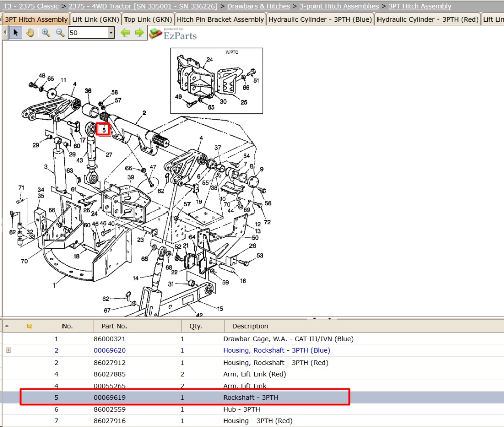
Task: Go to previous diagram with green left arrow
Action: click(125, 32)
